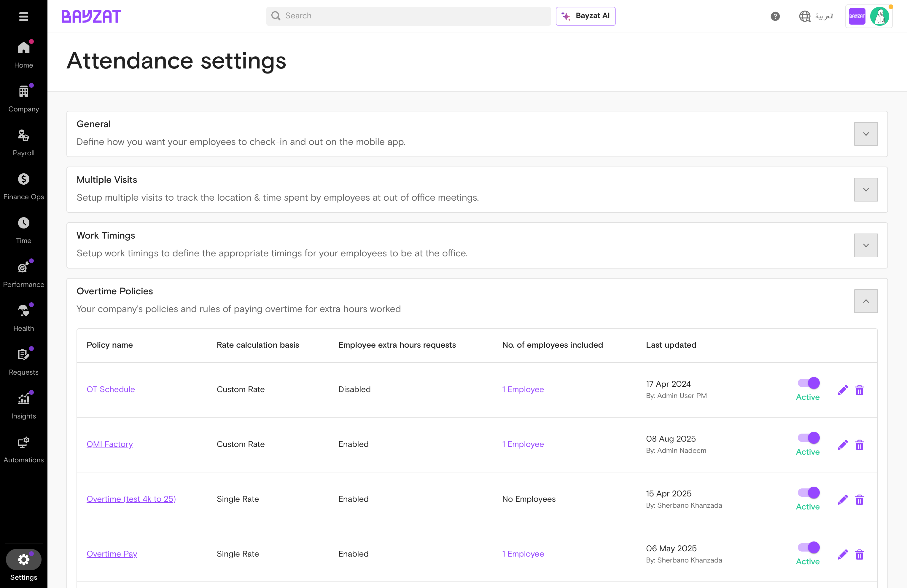Expand the Work Timings section
The height and width of the screenshot is (588, 907).
click(866, 245)
